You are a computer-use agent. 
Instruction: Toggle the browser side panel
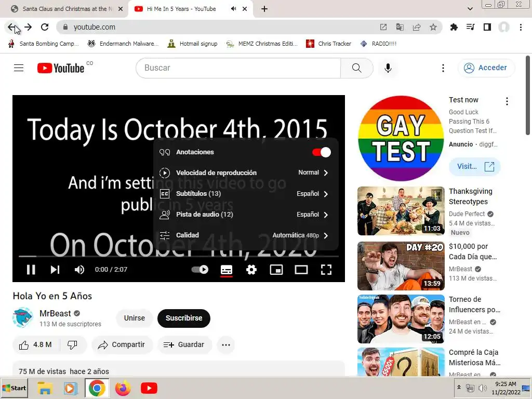[x=487, y=27]
